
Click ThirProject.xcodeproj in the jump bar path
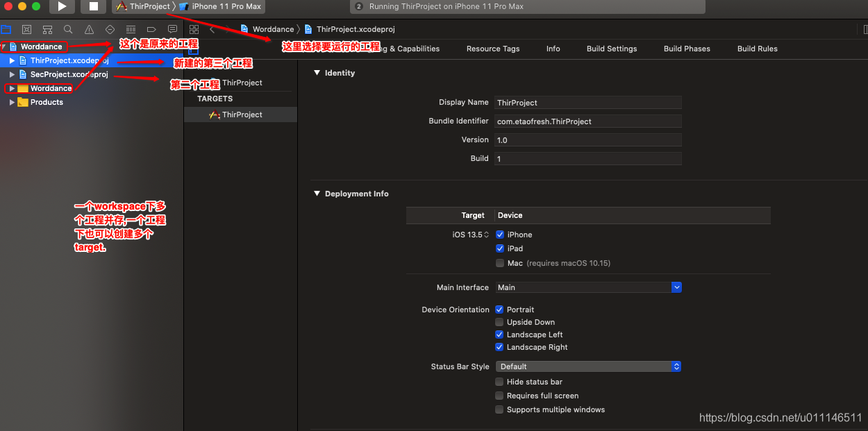coord(350,29)
